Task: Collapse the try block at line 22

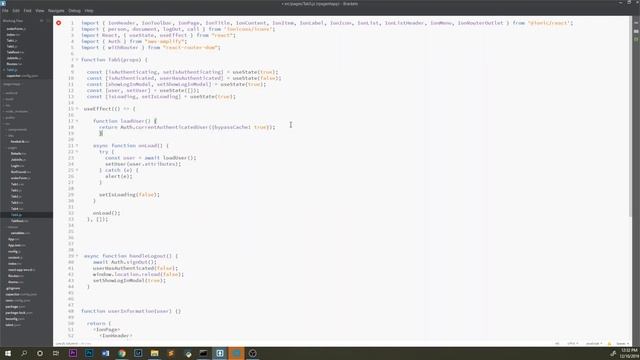Action: (x=77, y=151)
